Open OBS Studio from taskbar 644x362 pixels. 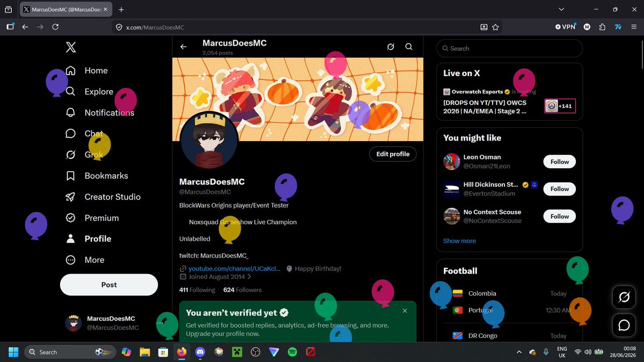(x=255, y=352)
